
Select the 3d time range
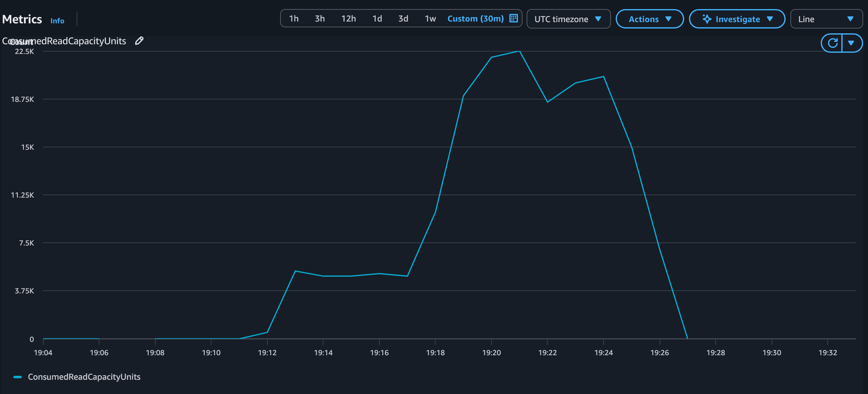coord(403,18)
